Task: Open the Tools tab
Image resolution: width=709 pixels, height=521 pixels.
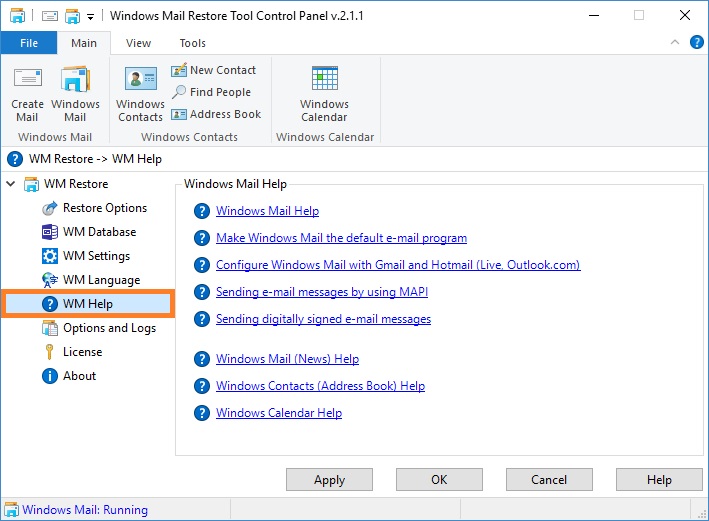Action: (x=193, y=43)
